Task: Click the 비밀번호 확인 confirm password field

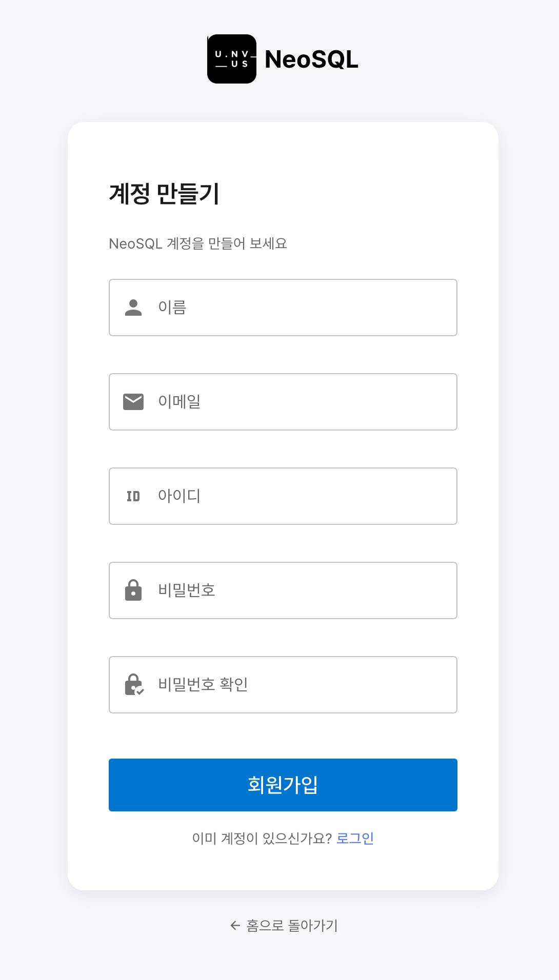Action: (x=283, y=684)
